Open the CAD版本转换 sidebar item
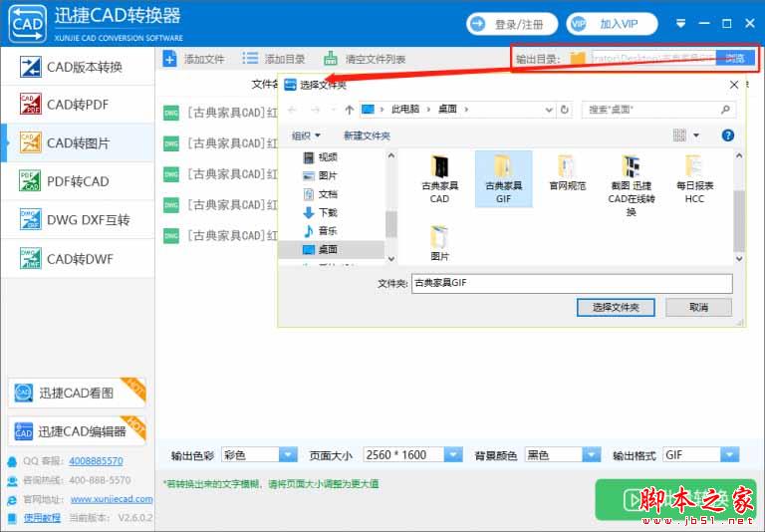 pyautogui.click(x=78, y=67)
